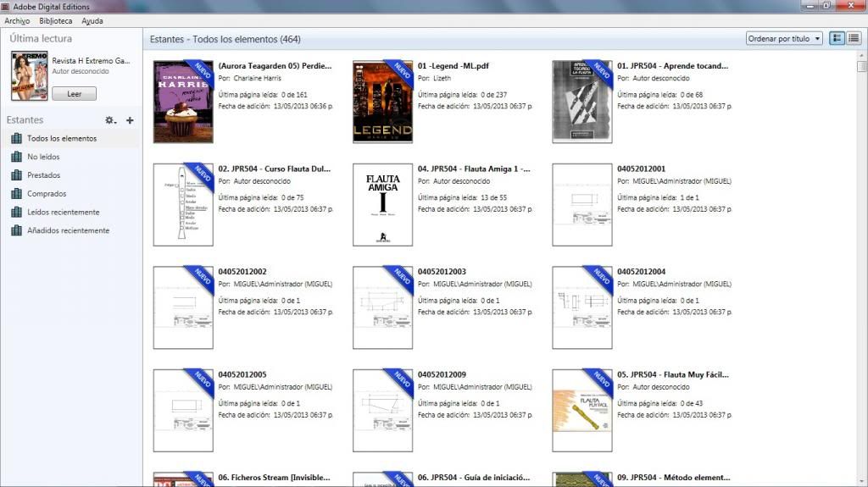Click the Revista H Extremo Ga... title text

tap(92, 61)
